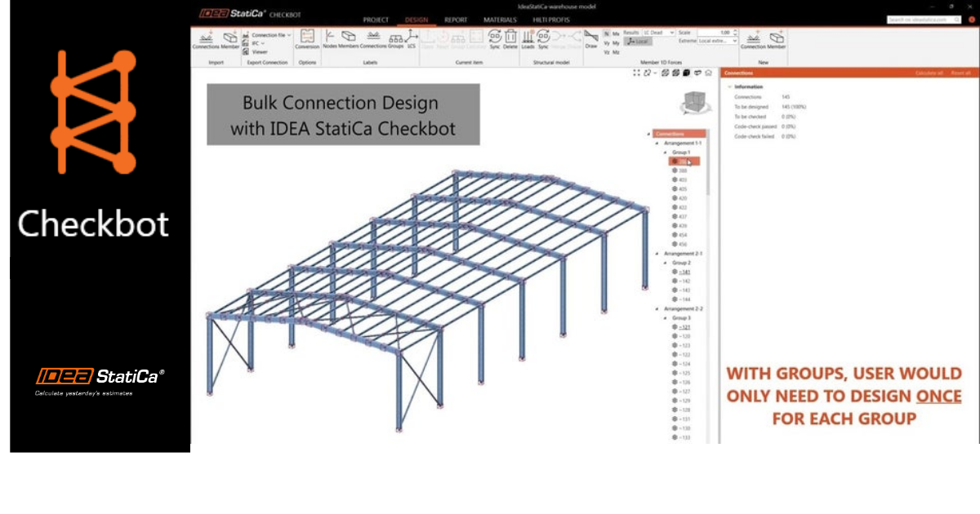Toggle My force button
The width and height of the screenshot is (980, 514).
[x=616, y=42]
